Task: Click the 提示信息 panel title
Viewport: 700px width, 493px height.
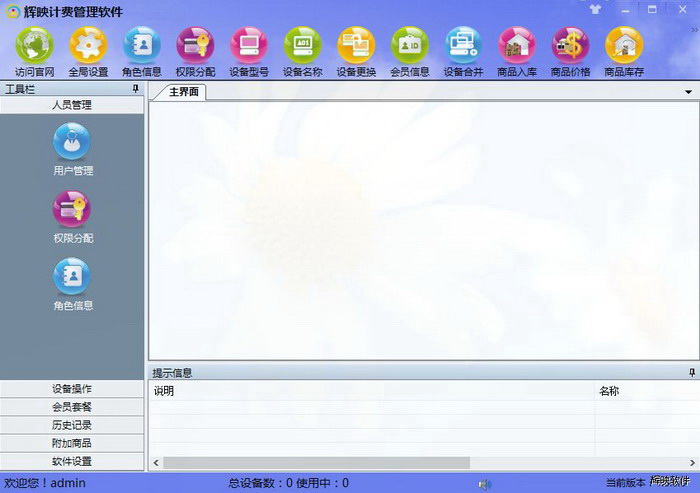Action: pos(172,373)
